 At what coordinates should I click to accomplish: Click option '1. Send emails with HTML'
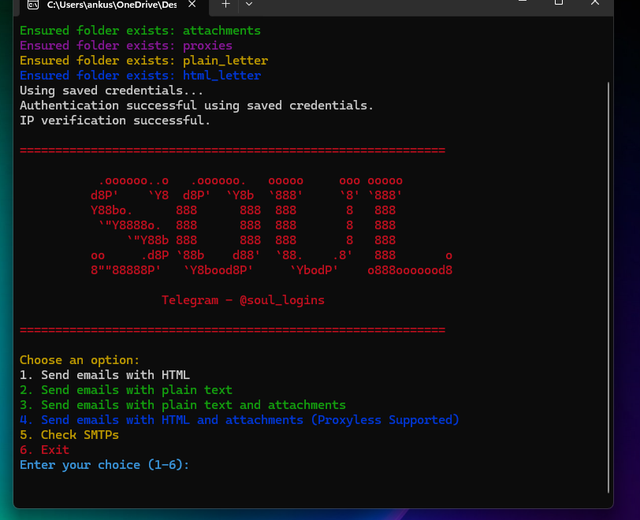[104, 375]
